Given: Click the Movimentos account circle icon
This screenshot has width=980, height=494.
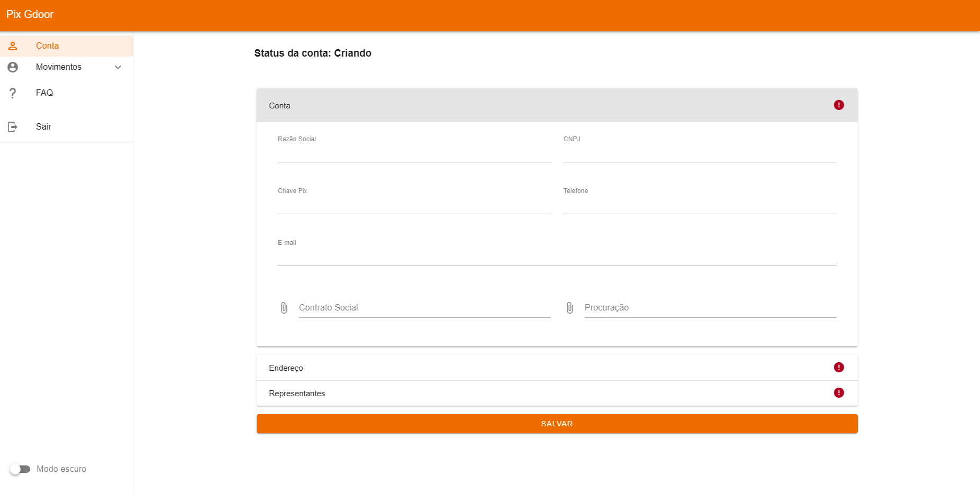Looking at the screenshot, I should [13, 67].
